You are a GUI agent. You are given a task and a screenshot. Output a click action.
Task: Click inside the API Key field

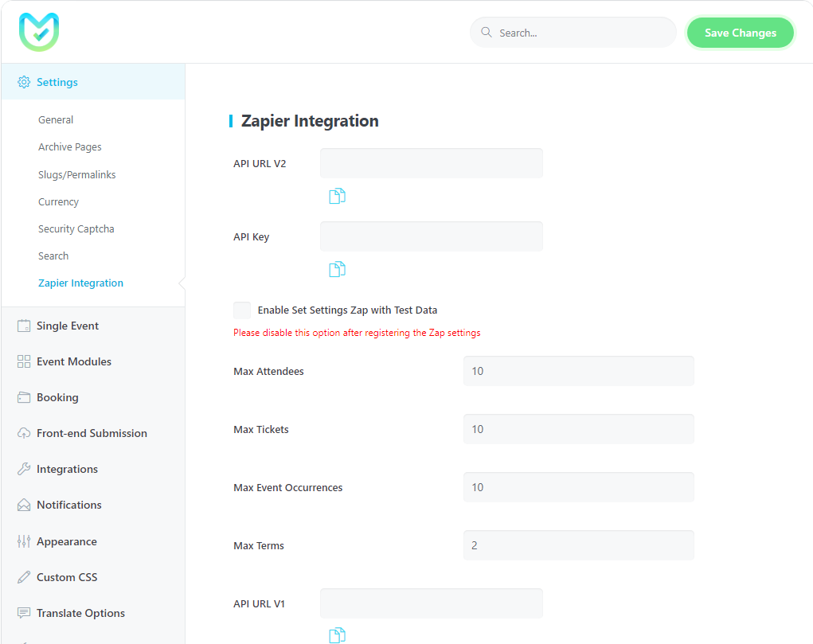coord(431,236)
